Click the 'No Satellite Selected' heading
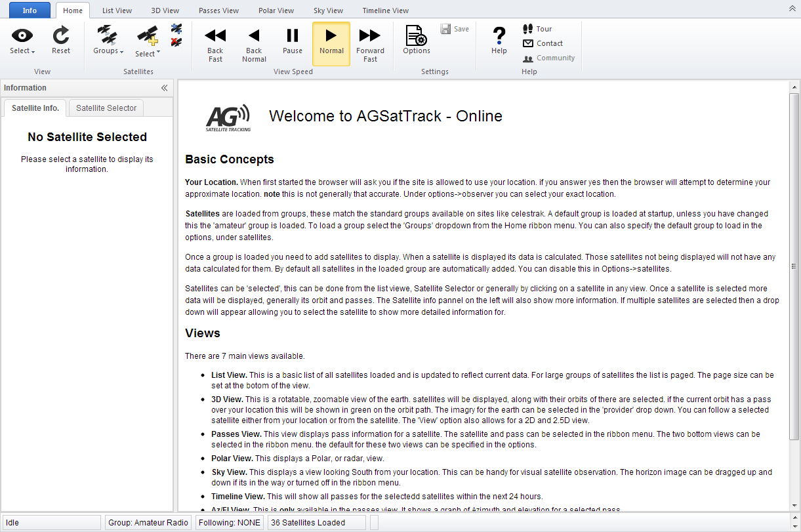This screenshot has height=532, width=801. (x=87, y=137)
